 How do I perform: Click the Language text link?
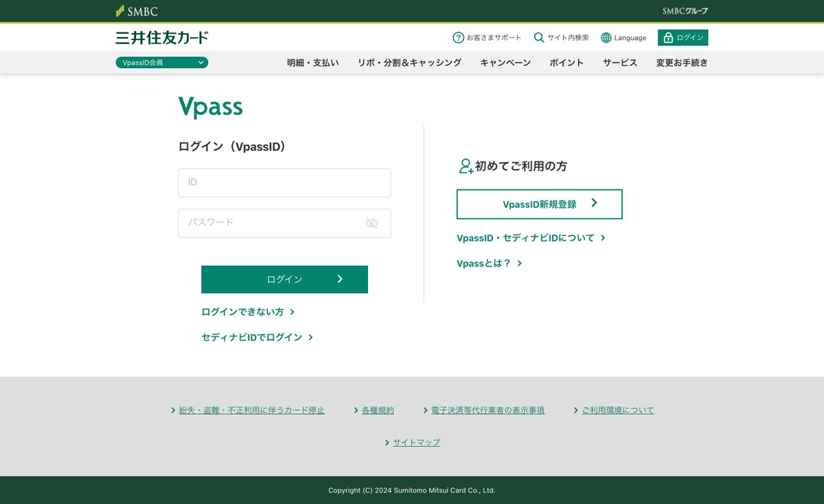pyautogui.click(x=630, y=38)
